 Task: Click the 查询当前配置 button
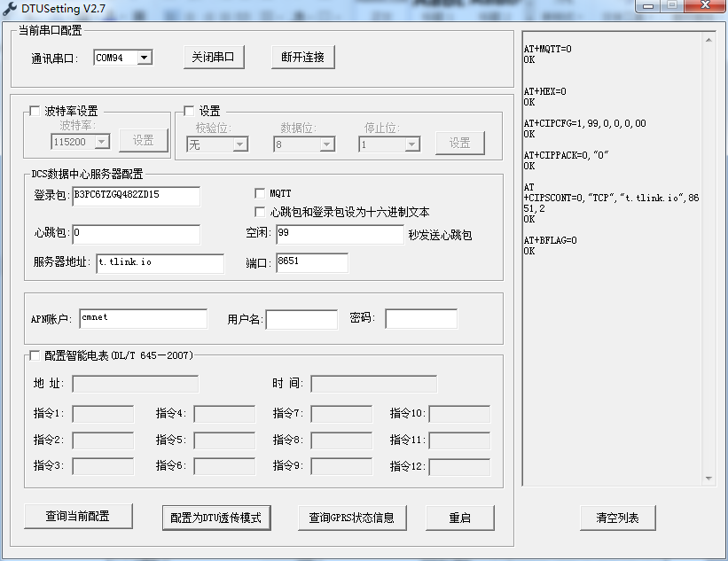(78, 518)
